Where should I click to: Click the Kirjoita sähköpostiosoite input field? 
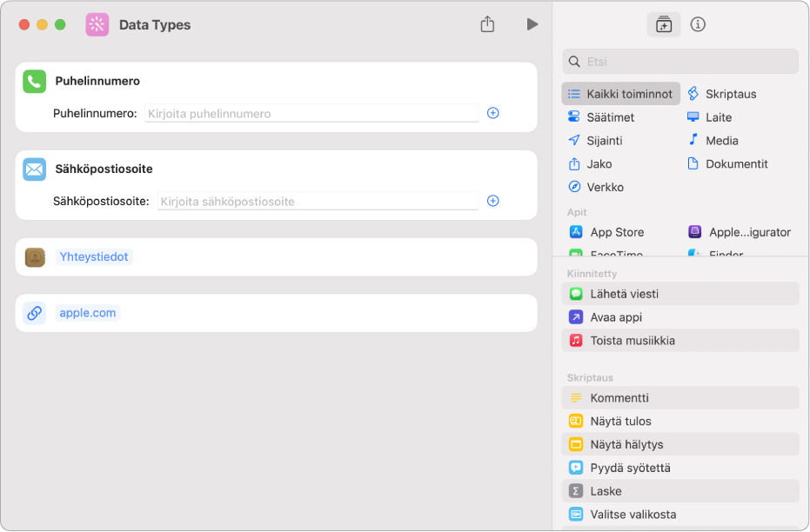pyautogui.click(x=318, y=202)
